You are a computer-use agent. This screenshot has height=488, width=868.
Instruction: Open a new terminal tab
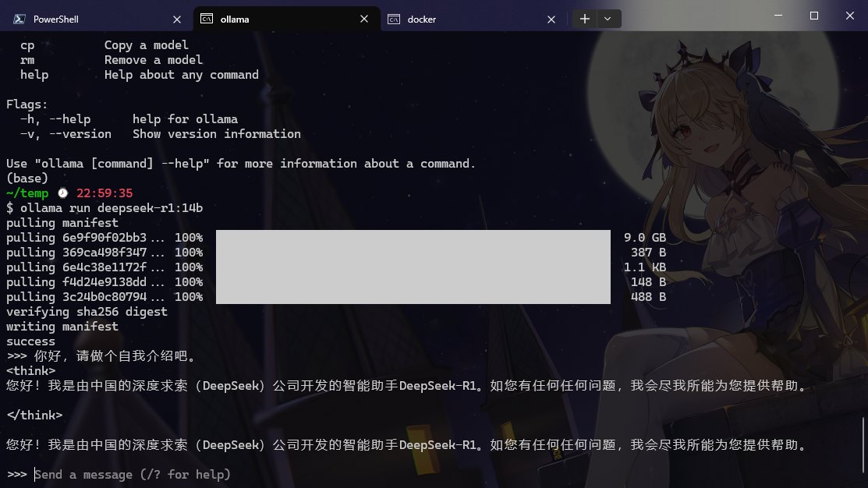(x=585, y=19)
